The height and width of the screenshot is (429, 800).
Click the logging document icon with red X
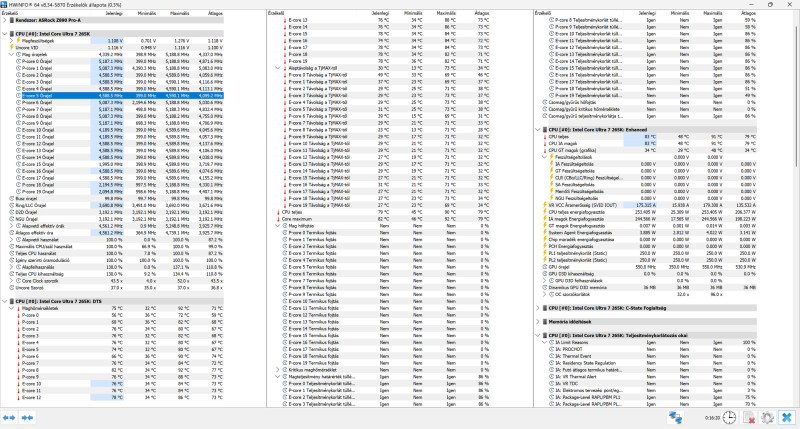click(748, 417)
